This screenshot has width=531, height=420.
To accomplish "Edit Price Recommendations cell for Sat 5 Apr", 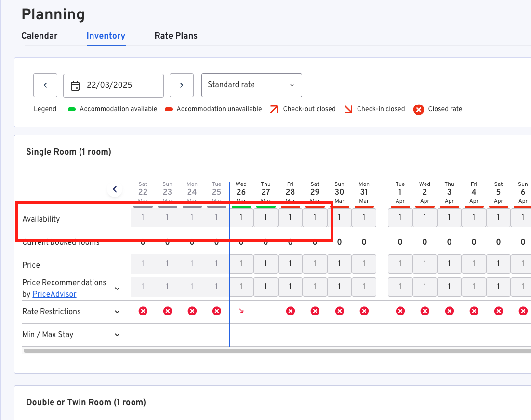I will [498, 287].
